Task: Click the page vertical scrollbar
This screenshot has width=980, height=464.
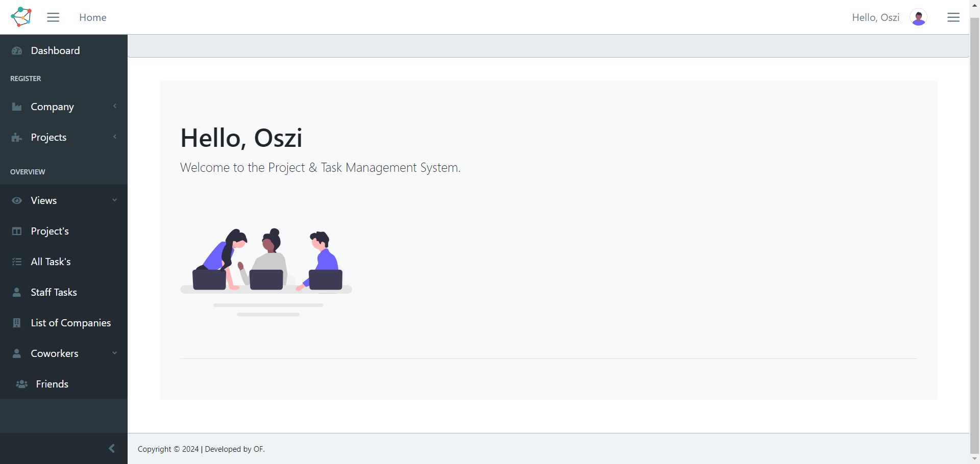Action: click(x=974, y=229)
